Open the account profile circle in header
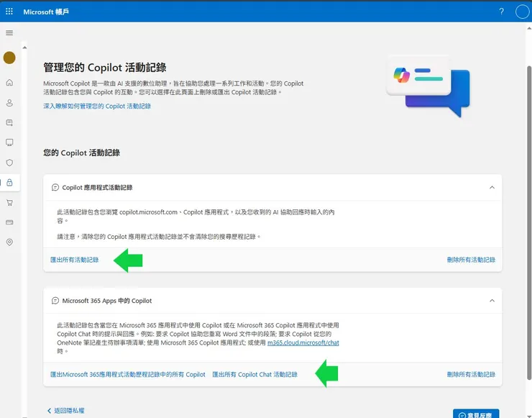Screen dimensions: 532x418 coord(522,12)
